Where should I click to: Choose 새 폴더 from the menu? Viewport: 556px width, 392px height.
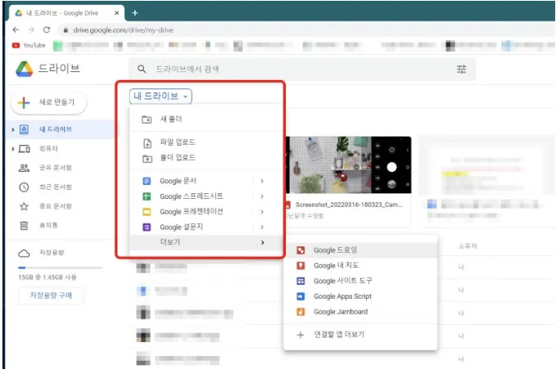206,119
